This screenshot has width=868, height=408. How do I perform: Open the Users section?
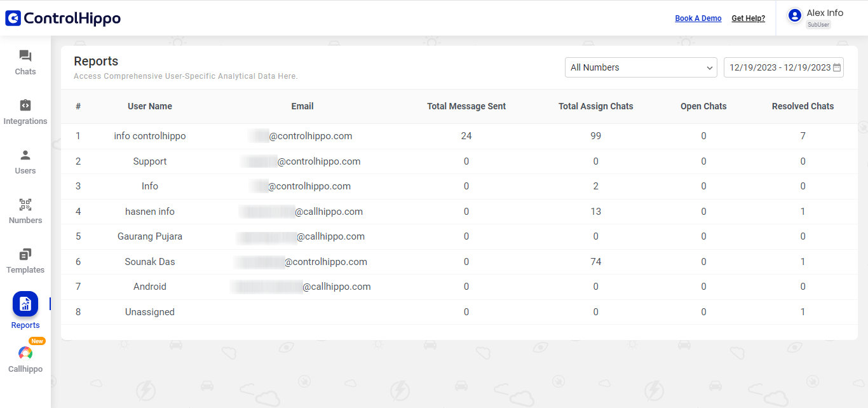[x=25, y=161]
